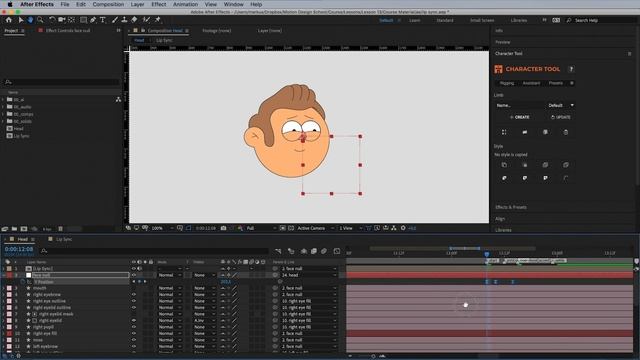This screenshot has height=360, width=640.
Task: Click the CREATE button in Character Tool
Action: coord(520,117)
